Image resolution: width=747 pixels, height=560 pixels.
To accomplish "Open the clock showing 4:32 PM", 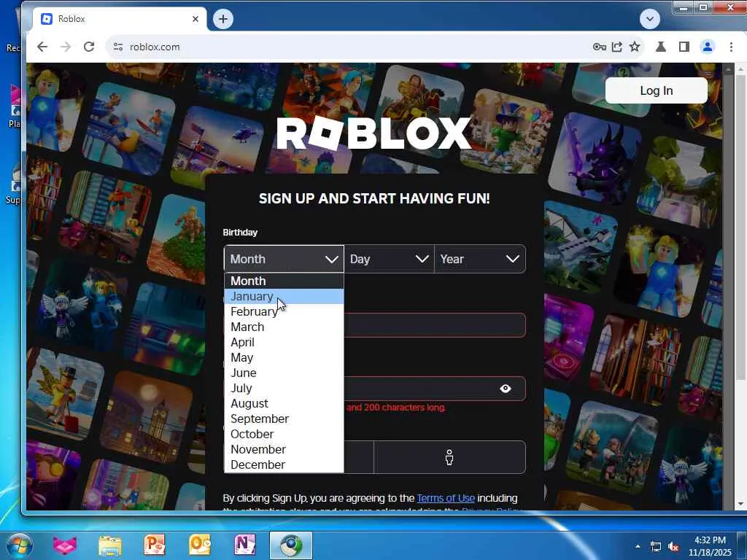I will tap(710, 546).
